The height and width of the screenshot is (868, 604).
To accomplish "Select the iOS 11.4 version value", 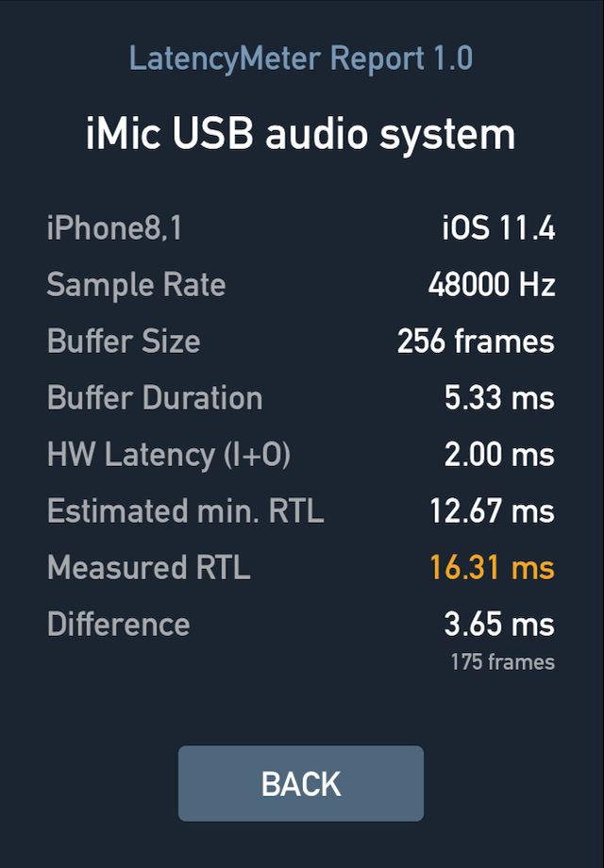I will pyautogui.click(x=498, y=228).
